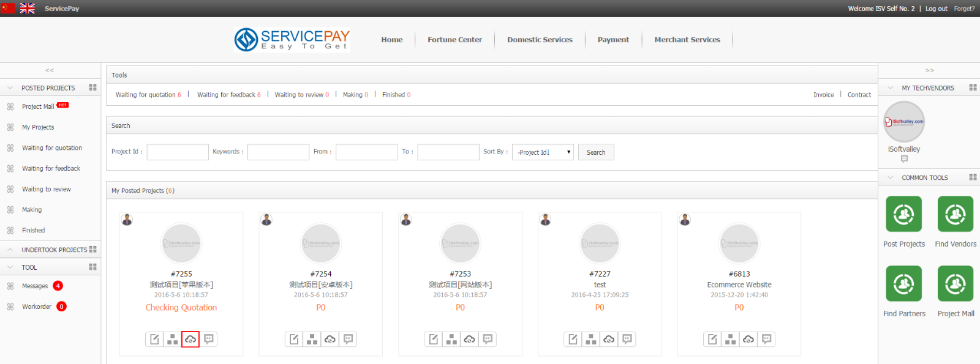
Task: Collapse the right sidebar with >> arrow
Action: point(930,70)
